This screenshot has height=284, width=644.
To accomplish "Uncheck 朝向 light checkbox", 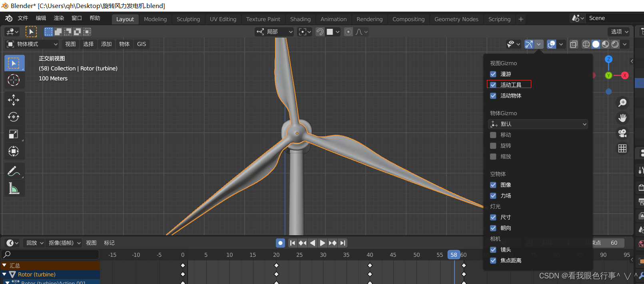I will tap(493, 228).
